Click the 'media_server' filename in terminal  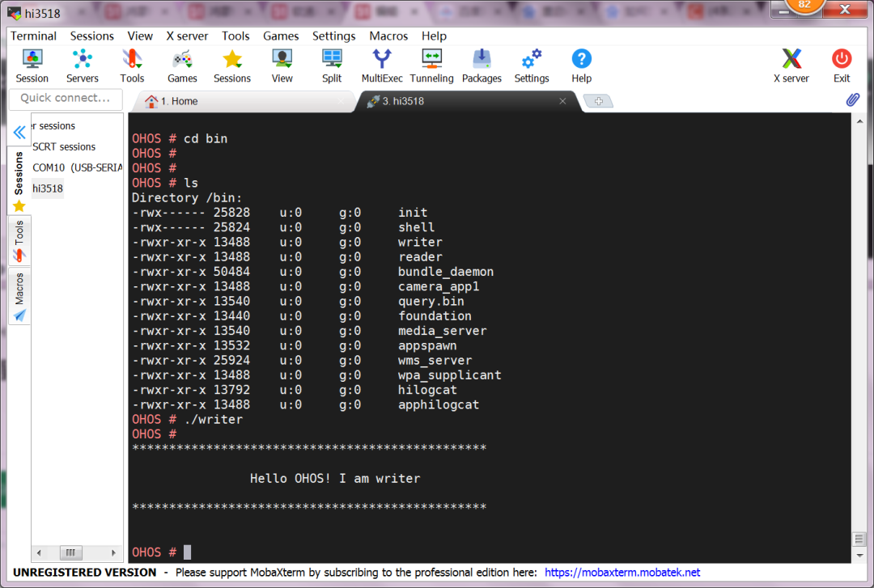click(442, 331)
